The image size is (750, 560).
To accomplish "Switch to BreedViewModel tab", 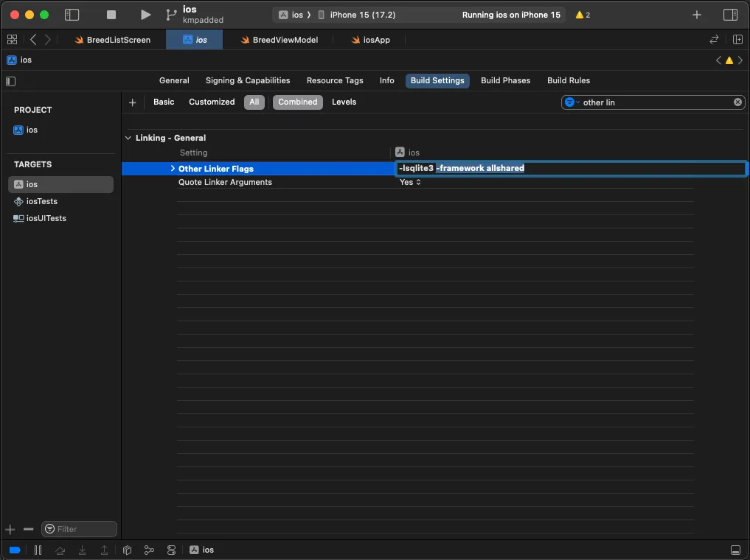I will (x=279, y=40).
